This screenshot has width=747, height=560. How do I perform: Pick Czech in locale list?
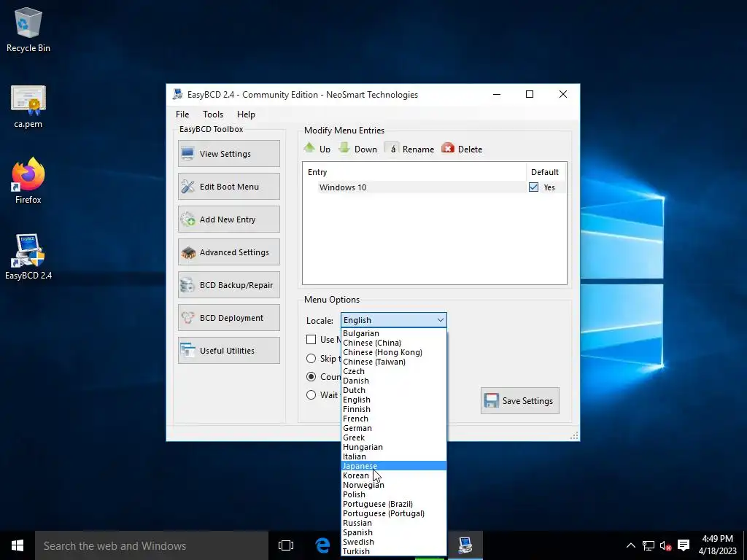coord(394,371)
